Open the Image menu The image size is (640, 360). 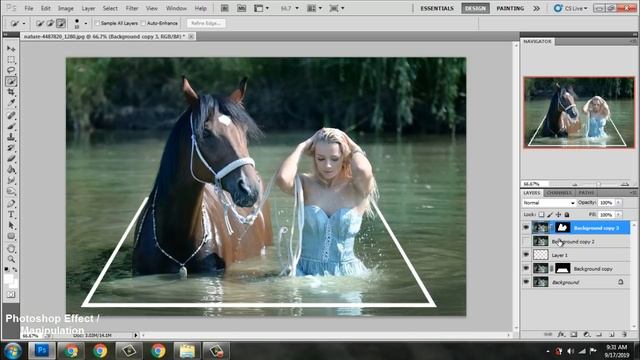pos(65,8)
